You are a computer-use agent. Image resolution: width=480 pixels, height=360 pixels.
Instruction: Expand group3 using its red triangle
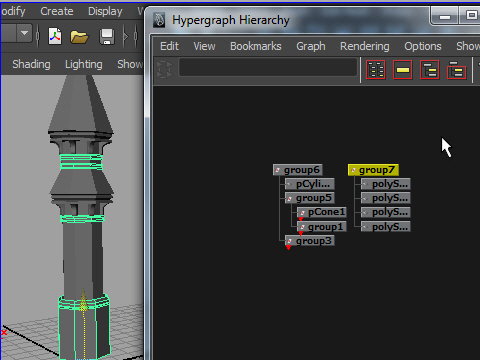pyautogui.click(x=289, y=248)
